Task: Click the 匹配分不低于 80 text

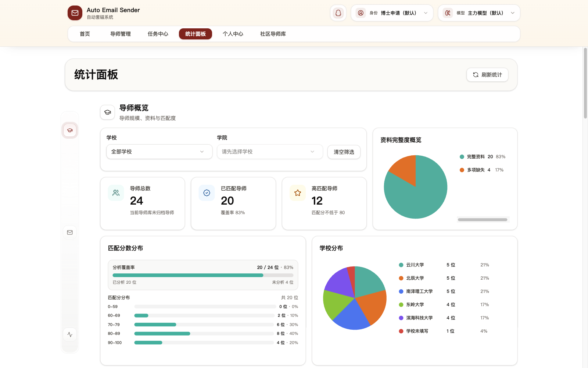Action: [328, 213]
